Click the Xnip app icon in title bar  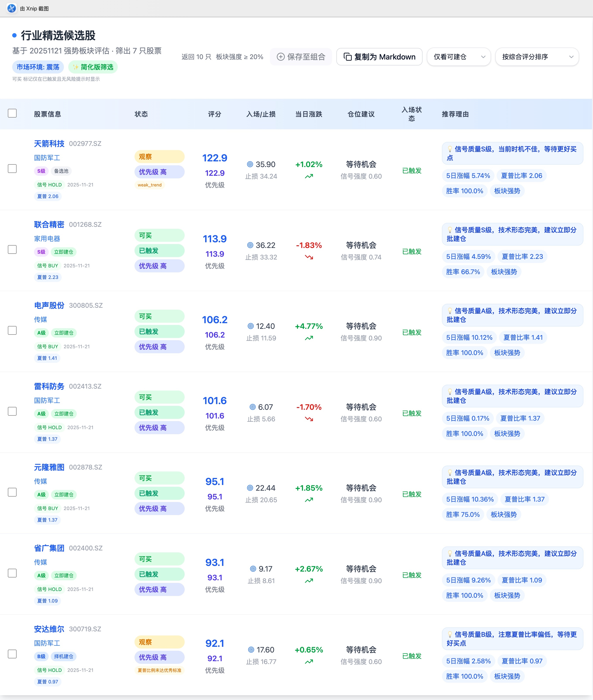[x=11, y=8]
